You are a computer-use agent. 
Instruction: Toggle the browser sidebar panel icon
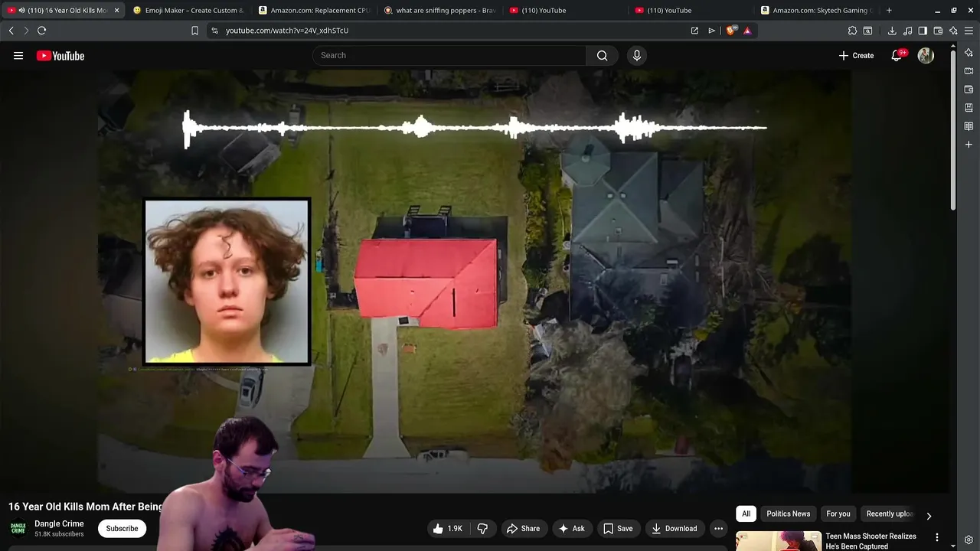coord(923,31)
